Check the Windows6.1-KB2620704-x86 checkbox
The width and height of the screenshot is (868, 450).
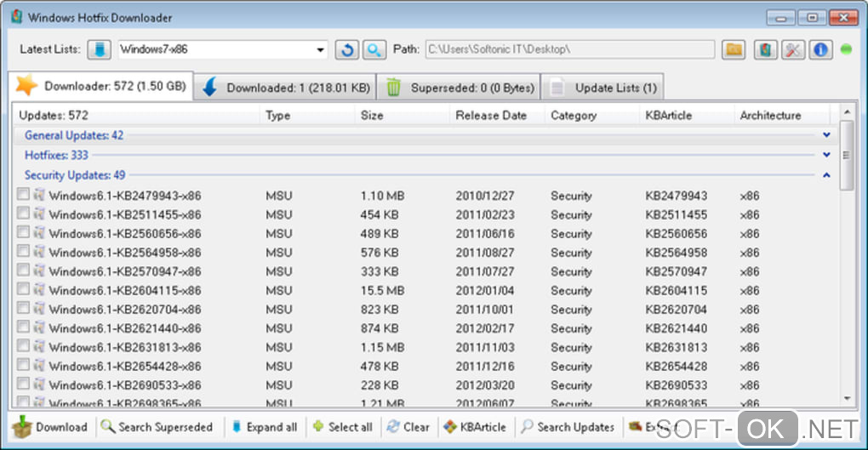tap(23, 307)
